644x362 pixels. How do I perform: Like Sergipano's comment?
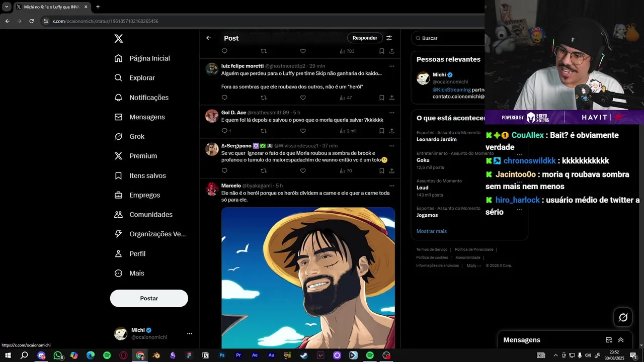[303, 171]
